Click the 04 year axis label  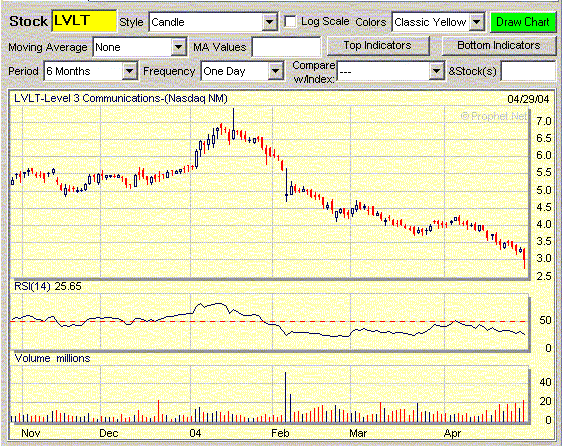pos(195,433)
